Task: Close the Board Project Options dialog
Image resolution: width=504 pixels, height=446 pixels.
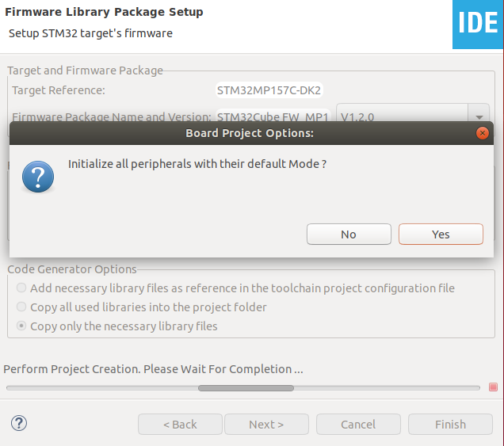Action: pos(482,133)
